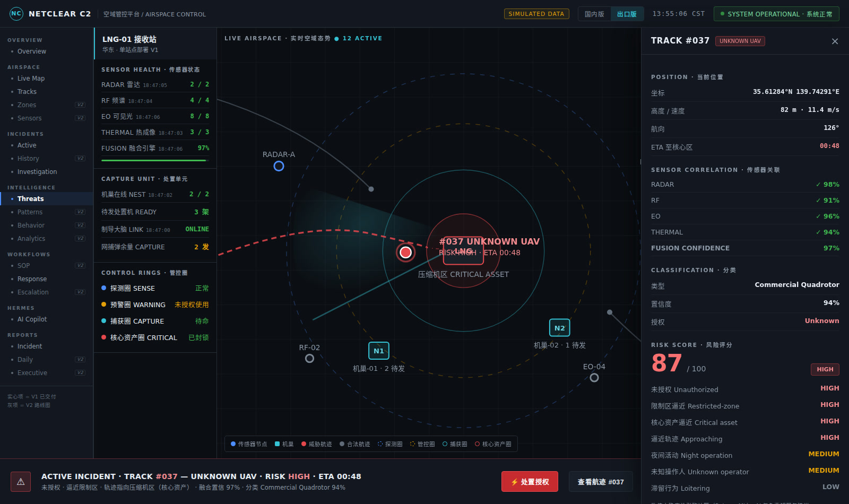
Task: Click the Commercial Quadrotor classification value
Action: point(797,285)
